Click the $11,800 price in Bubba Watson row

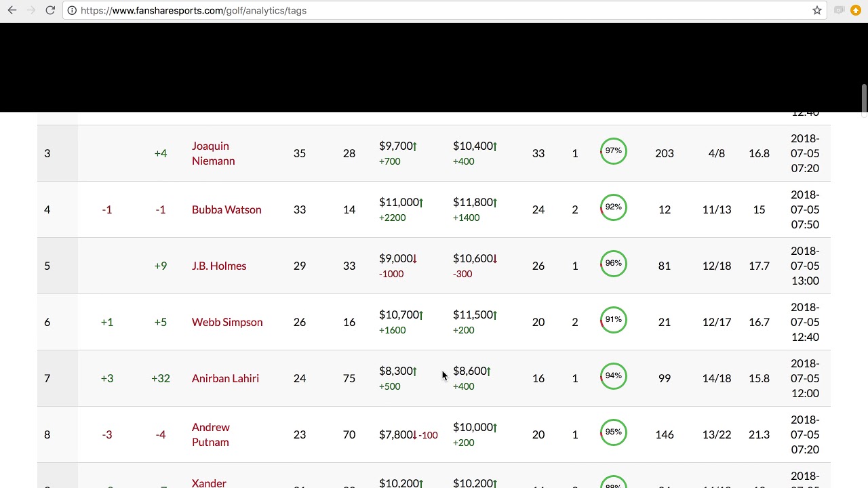[x=473, y=202]
